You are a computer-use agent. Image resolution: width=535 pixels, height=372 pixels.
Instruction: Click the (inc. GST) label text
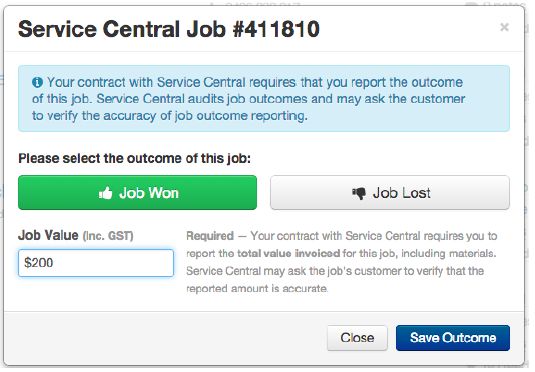(108, 236)
